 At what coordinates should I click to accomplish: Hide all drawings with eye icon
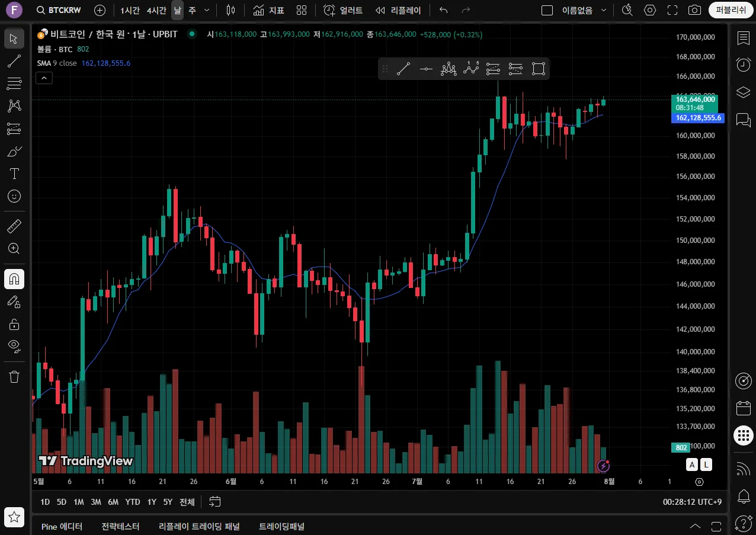(x=14, y=346)
